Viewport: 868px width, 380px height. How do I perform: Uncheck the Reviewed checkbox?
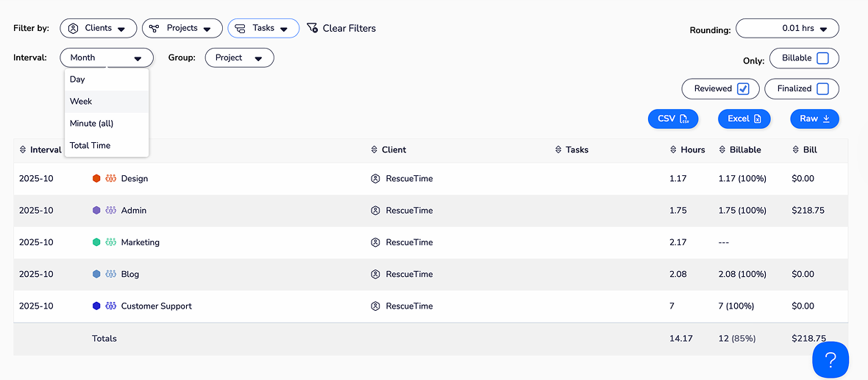click(x=743, y=89)
